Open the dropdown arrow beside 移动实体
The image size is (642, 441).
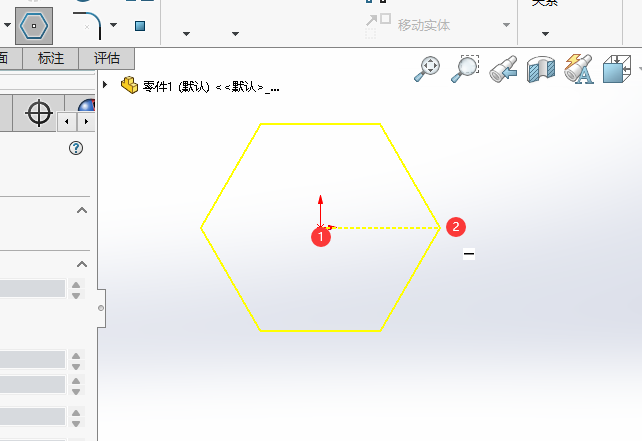pyautogui.click(x=506, y=25)
